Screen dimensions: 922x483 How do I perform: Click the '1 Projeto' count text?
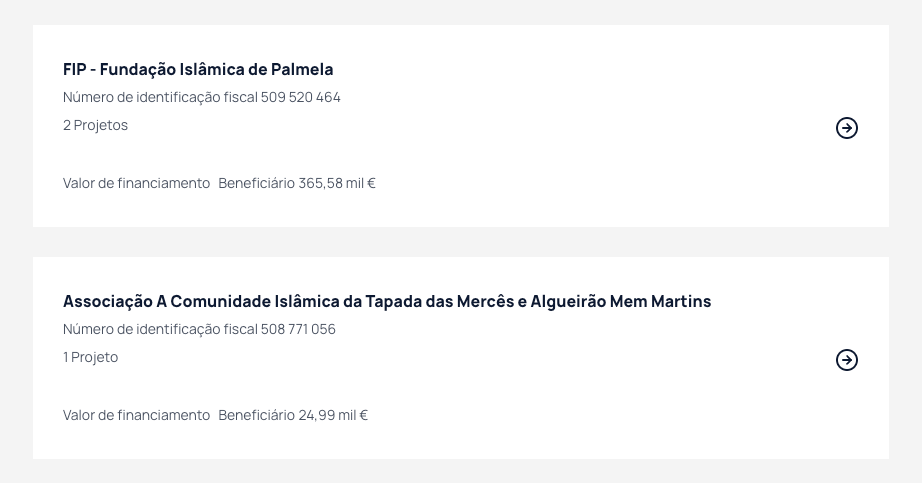91,357
